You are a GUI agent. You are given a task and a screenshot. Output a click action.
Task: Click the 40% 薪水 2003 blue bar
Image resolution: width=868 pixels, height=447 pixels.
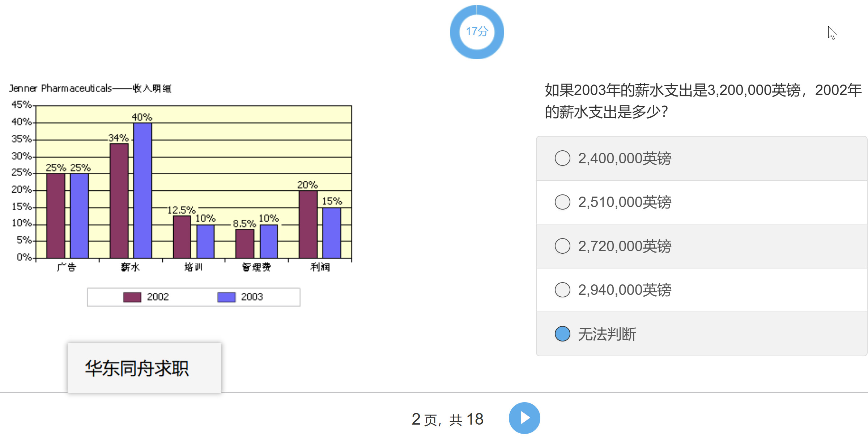coord(142,190)
